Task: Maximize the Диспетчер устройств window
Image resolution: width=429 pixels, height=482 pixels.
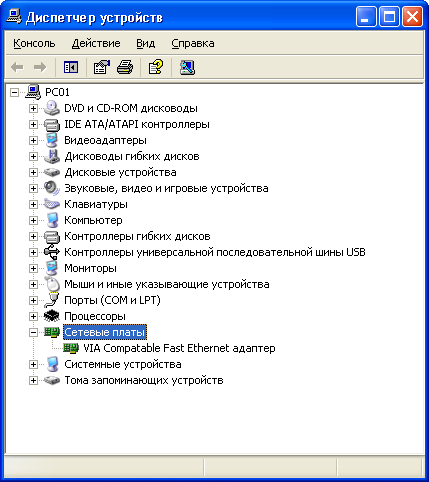Action: point(389,17)
